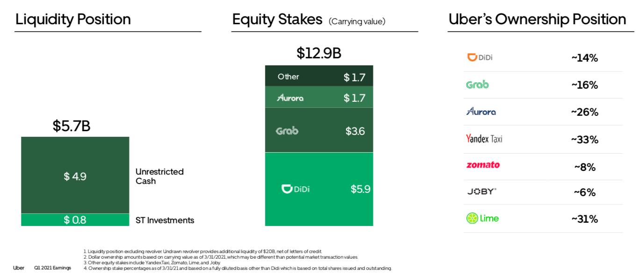This screenshot has width=644, height=276.
Task: Click the Lime logo
Action: point(482,218)
